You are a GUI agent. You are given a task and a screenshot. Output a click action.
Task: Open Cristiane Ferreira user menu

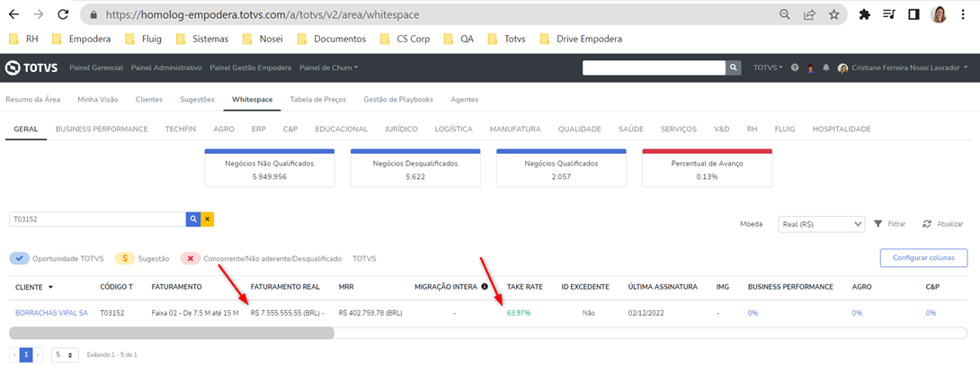coord(903,67)
